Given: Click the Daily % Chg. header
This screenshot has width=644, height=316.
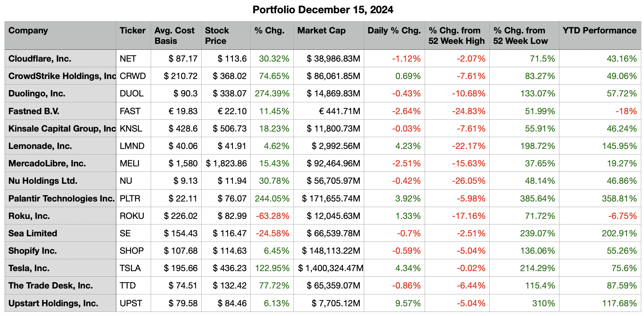Looking at the screenshot, I should [x=394, y=31].
